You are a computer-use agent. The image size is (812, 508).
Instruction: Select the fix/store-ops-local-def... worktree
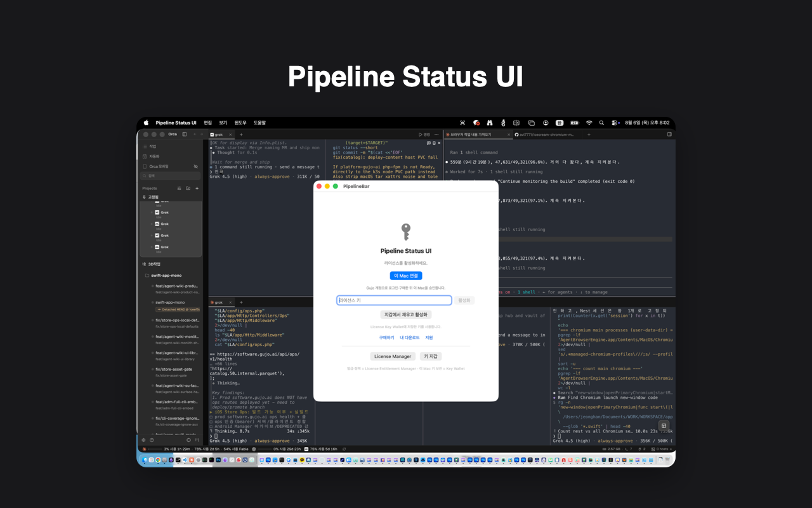click(174, 323)
